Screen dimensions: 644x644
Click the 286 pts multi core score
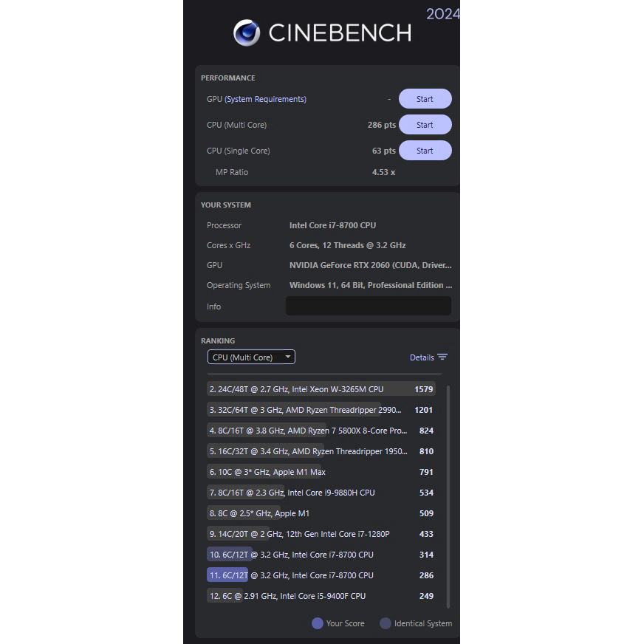382,125
